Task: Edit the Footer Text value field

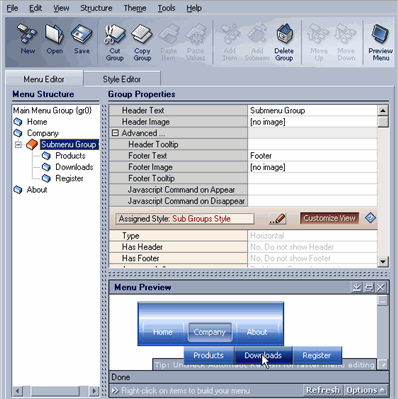Action: 312,156
